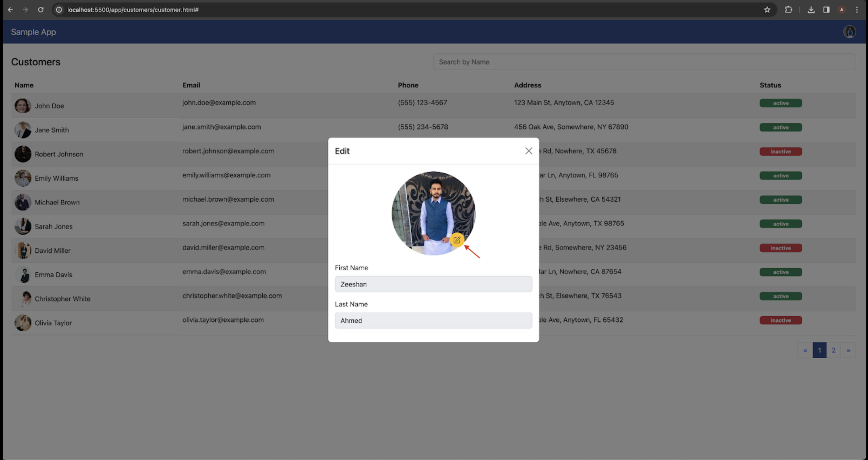Click the First Name input field
The height and width of the screenshot is (460, 868).
[x=433, y=284]
